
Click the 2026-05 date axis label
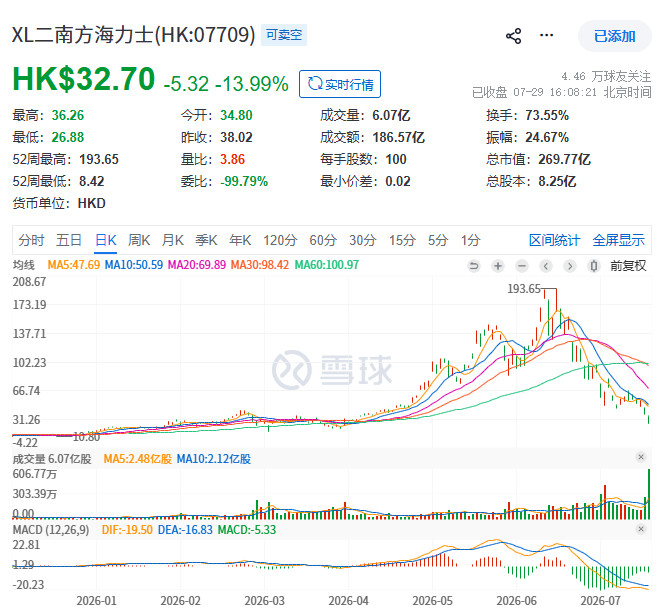[x=432, y=600]
